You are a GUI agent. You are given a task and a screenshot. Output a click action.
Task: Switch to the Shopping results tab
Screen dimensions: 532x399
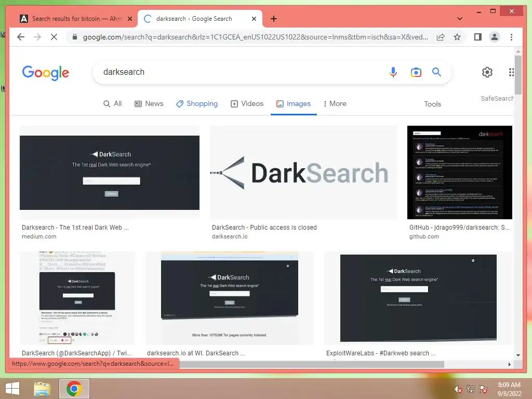197,104
